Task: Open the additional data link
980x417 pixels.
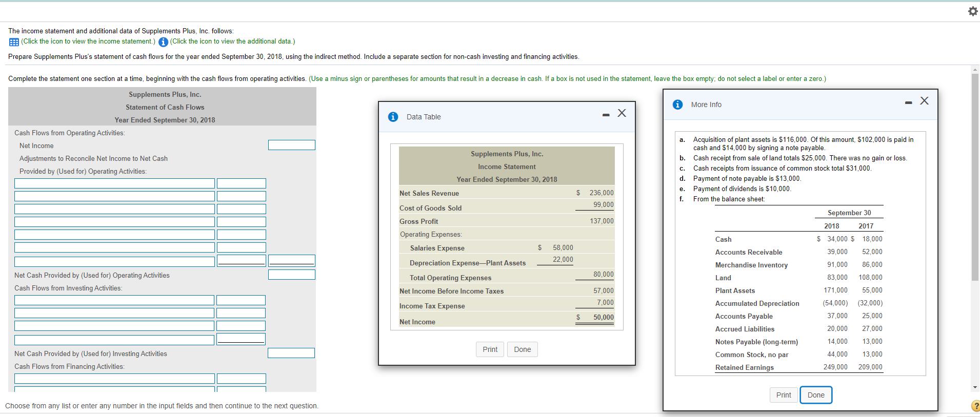Action: [x=233, y=41]
